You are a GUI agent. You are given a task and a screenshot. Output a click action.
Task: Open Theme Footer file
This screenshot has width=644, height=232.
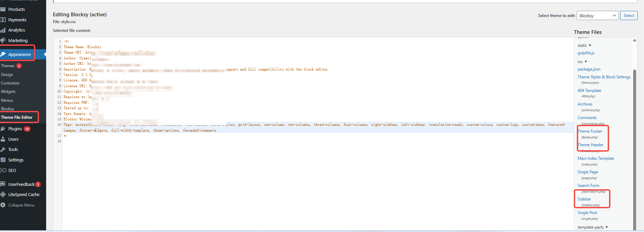tap(590, 131)
